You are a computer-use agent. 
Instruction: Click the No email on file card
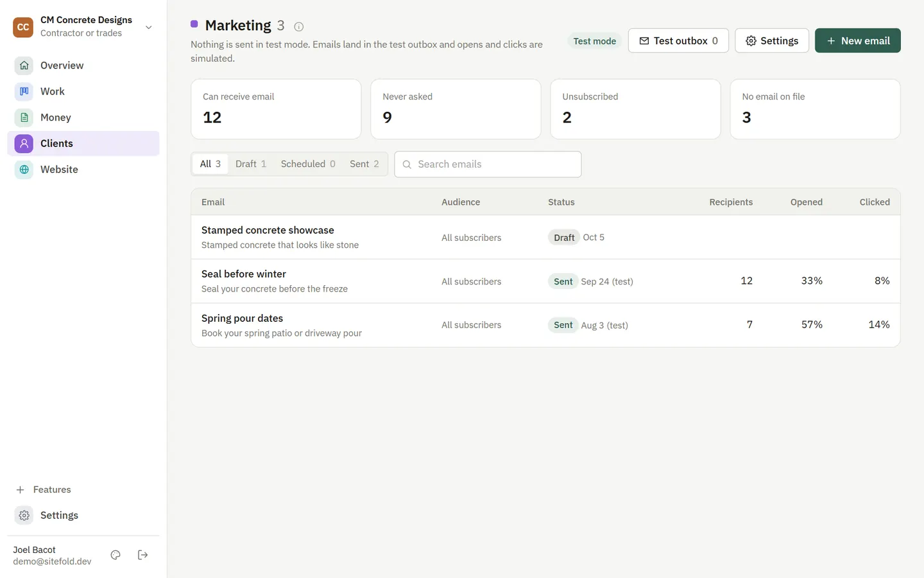pyautogui.click(x=815, y=109)
